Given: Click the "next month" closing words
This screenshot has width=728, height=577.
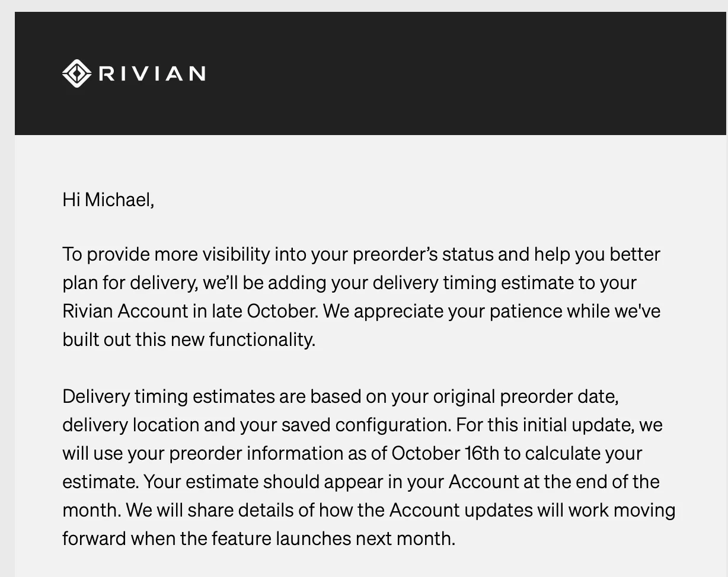Looking at the screenshot, I should point(405,538).
